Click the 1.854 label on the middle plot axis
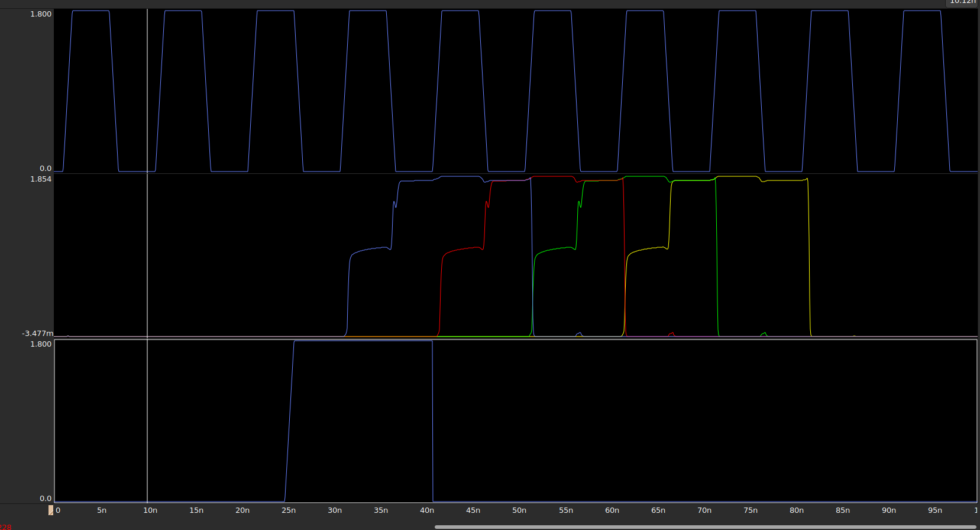The height and width of the screenshot is (530, 980). pos(41,179)
